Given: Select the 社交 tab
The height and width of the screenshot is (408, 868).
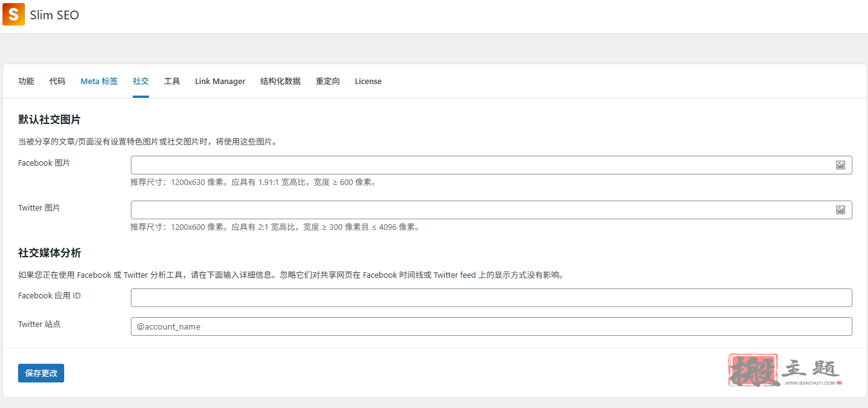Looking at the screenshot, I should (141, 82).
